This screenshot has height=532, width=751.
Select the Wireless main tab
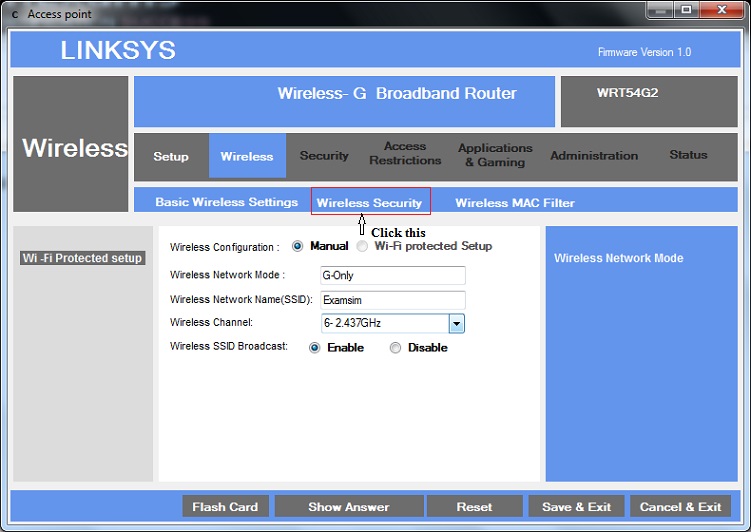coord(247,156)
